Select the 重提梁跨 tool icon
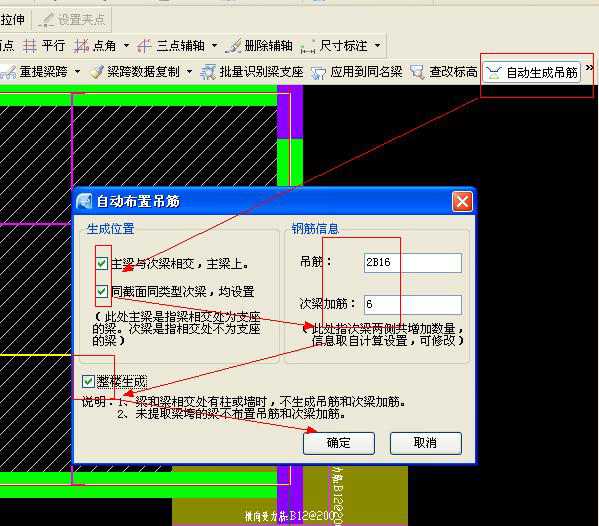The image size is (599, 526). (x=8, y=72)
